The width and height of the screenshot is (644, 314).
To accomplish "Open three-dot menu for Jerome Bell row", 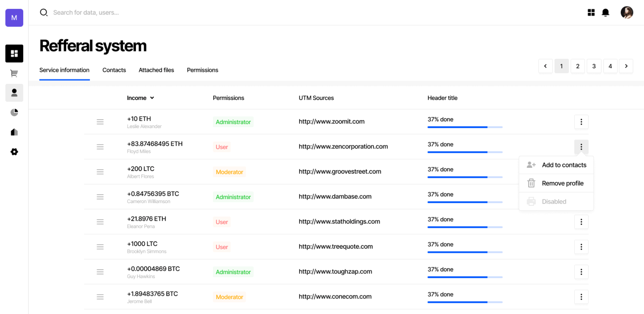I will (581, 297).
